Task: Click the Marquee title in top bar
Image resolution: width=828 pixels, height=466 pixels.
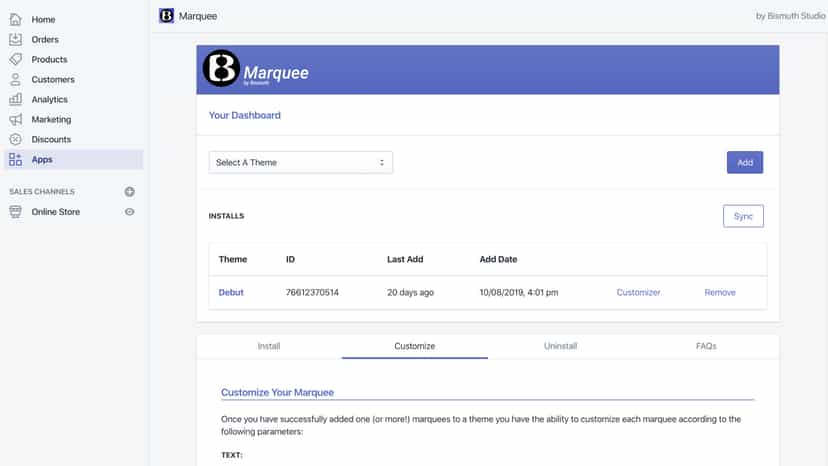Action: (198, 16)
